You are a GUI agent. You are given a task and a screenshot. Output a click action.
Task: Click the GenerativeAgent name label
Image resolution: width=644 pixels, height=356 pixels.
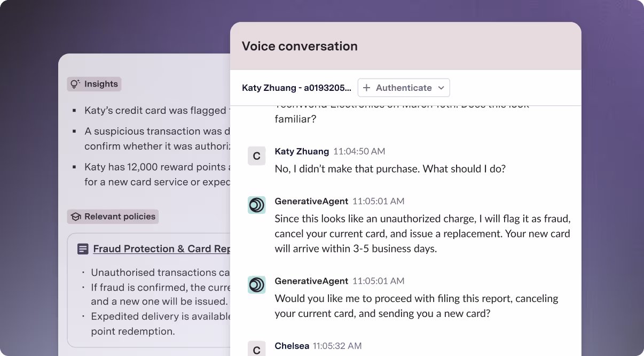[x=311, y=201]
